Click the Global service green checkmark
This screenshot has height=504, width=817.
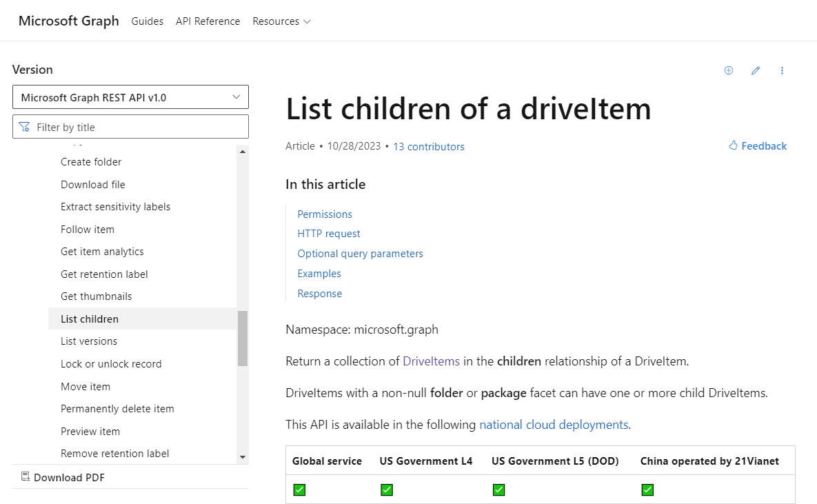pyautogui.click(x=300, y=490)
